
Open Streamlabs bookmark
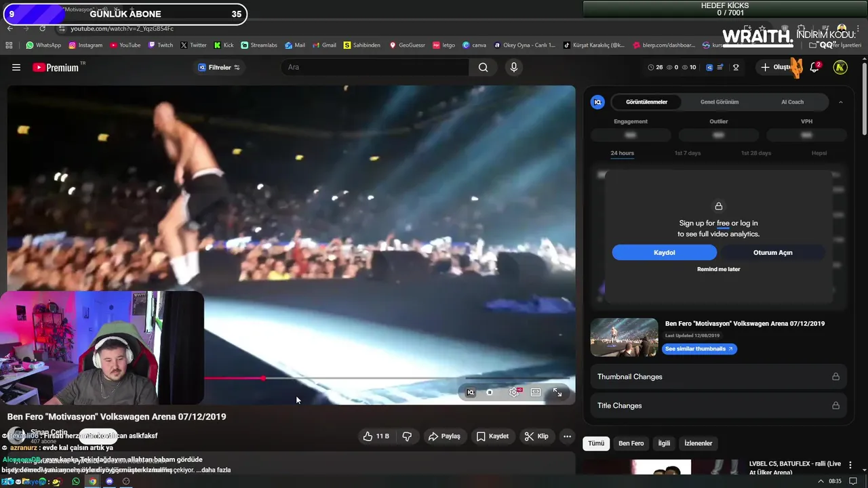pos(259,45)
